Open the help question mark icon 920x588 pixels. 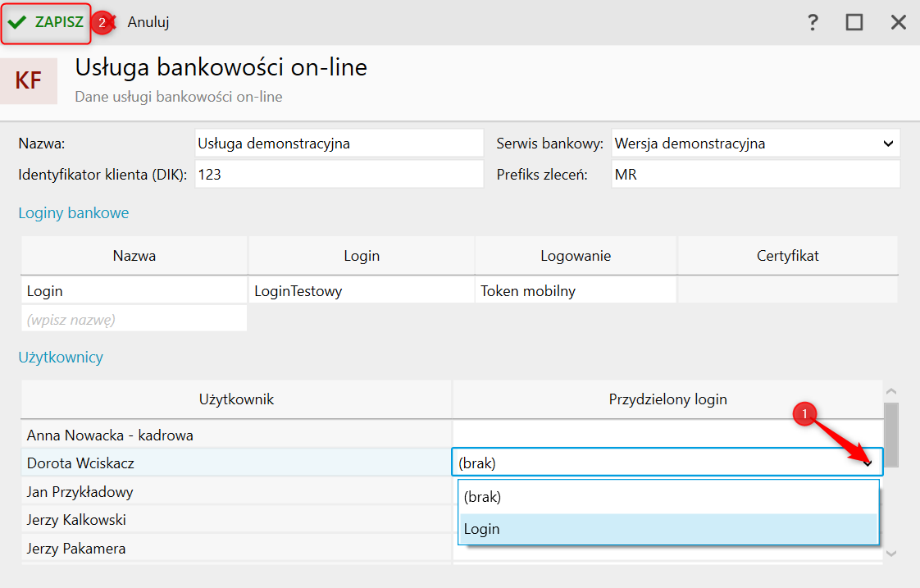(x=813, y=22)
